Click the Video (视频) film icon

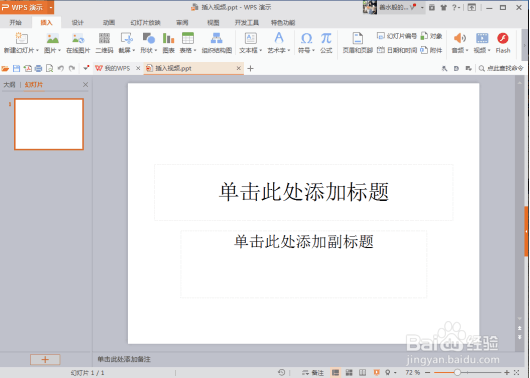tap(482, 38)
